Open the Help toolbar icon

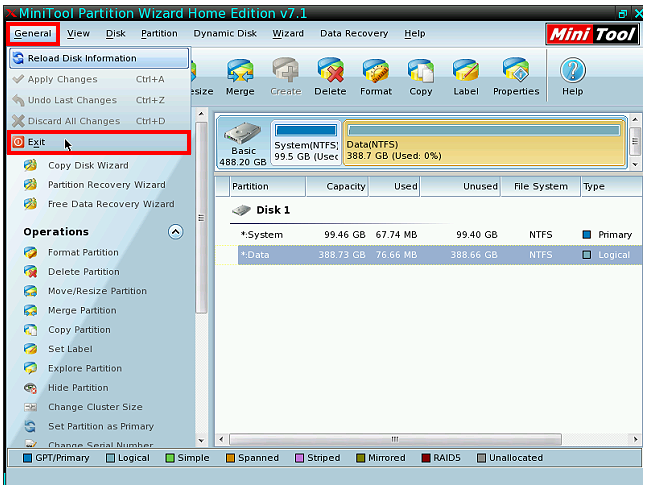[x=573, y=70]
